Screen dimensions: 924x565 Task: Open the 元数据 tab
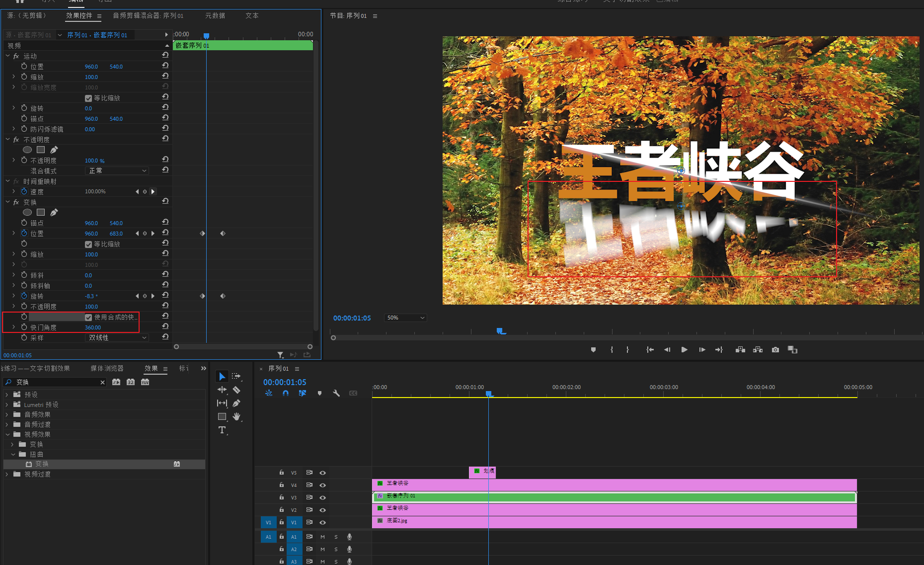coord(215,15)
